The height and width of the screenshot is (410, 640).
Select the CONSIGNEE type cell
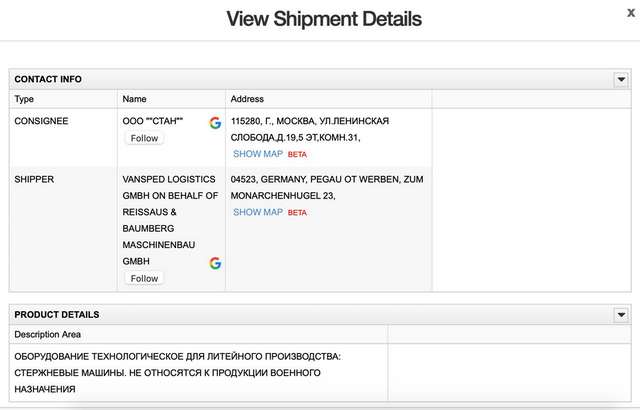click(41, 120)
